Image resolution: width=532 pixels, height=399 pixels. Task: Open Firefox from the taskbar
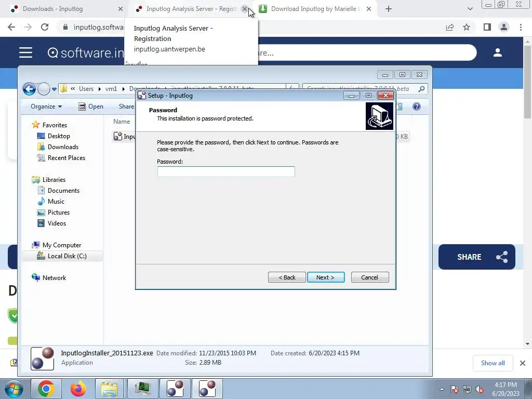click(x=78, y=389)
